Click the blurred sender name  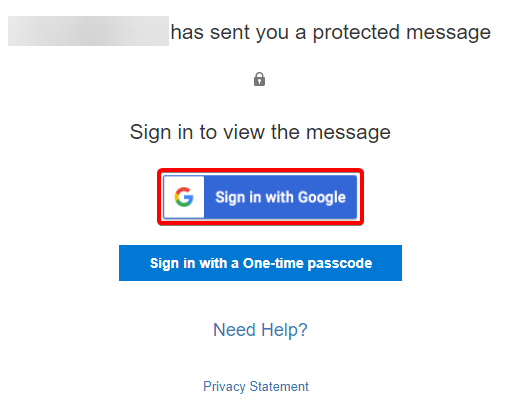click(x=88, y=31)
